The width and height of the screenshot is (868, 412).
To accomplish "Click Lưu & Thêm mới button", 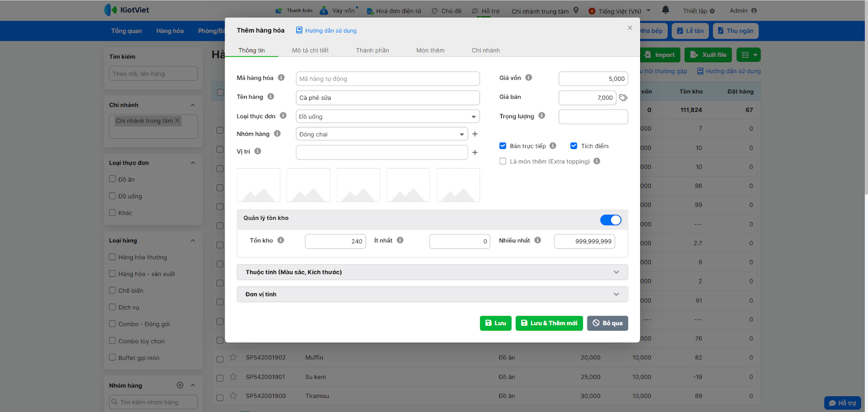I will (x=549, y=323).
